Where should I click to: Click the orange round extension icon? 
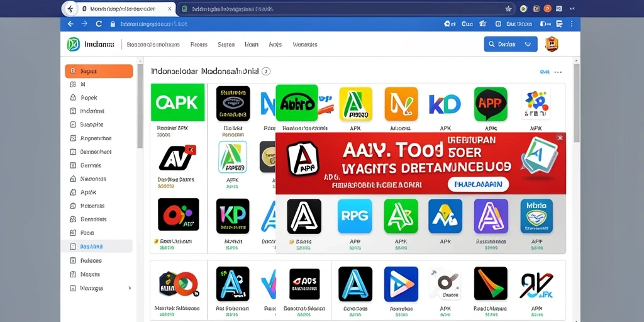[548, 9]
